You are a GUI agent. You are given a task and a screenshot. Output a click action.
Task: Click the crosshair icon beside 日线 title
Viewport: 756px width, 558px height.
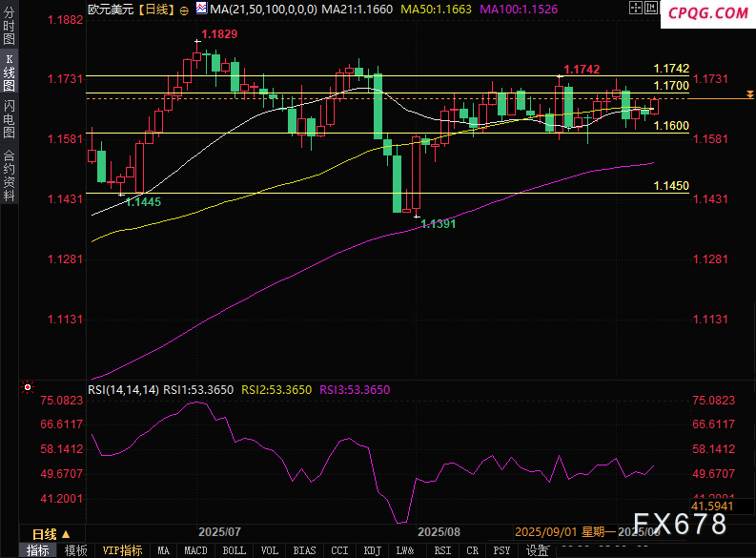(184, 10)
